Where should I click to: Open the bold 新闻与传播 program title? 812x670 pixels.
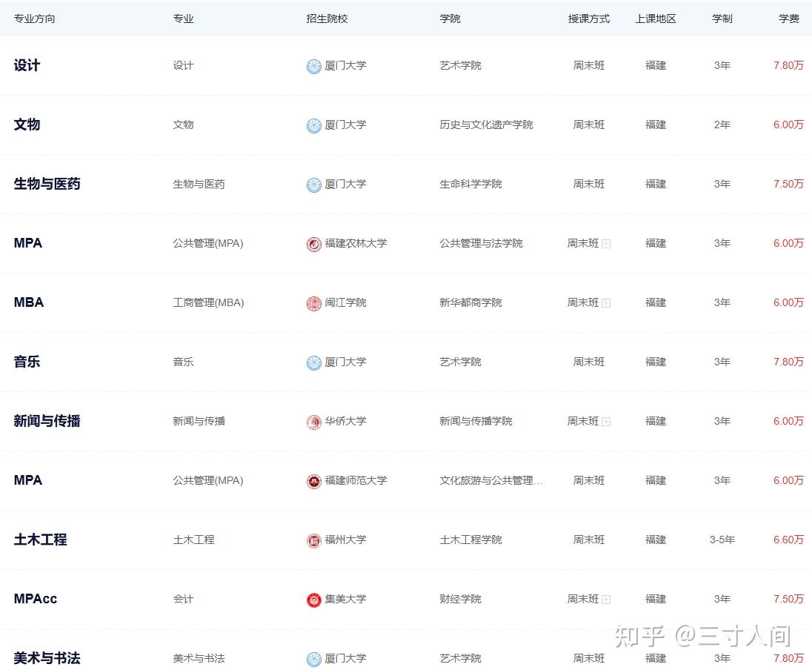tap(47, 421)
